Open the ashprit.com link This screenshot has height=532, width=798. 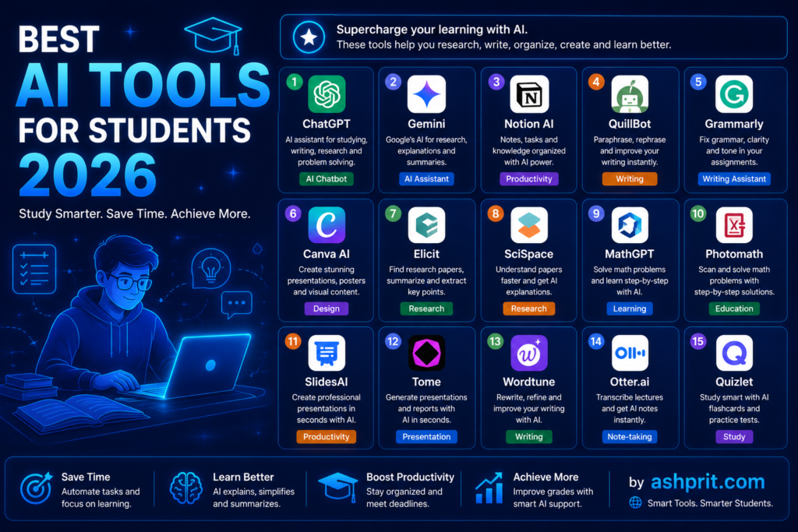click(x=708, y=481)
